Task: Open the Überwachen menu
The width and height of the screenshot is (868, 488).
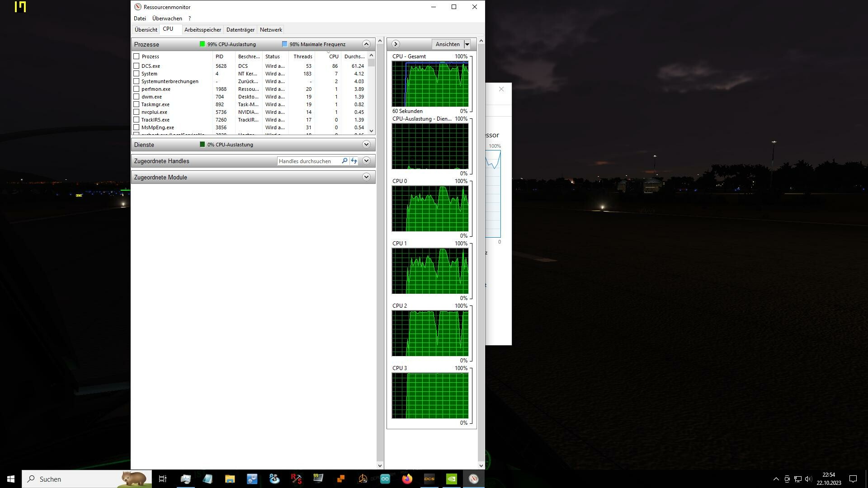Action: coord(167,19)
